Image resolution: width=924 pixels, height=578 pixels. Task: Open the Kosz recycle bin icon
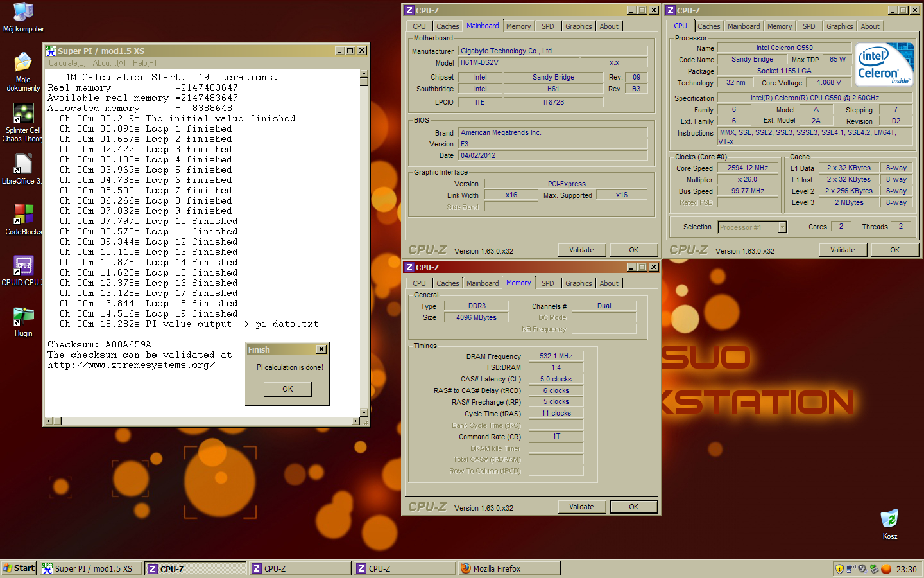pos(889,525)
